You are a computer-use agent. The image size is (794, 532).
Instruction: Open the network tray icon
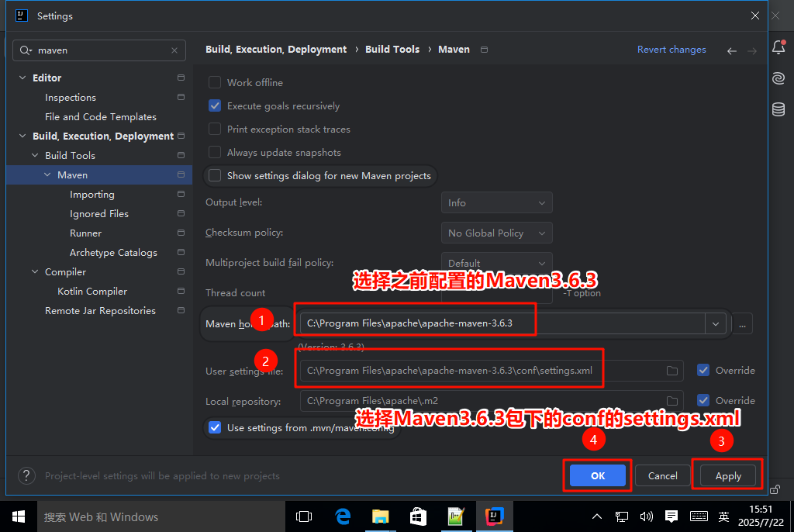click(622, 516)
